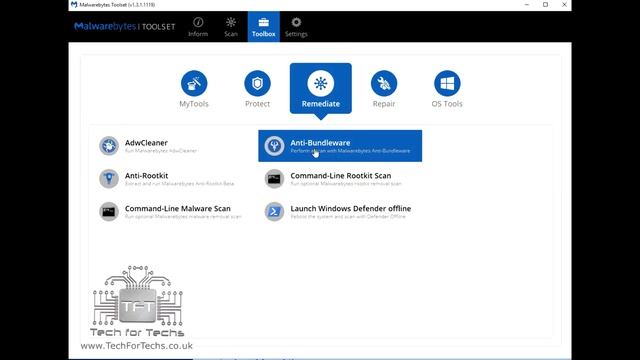The image size is (640, 360).
Task: Click 'Run Malwarebytes AdwCleaner' description
Action: click(161, 151)
